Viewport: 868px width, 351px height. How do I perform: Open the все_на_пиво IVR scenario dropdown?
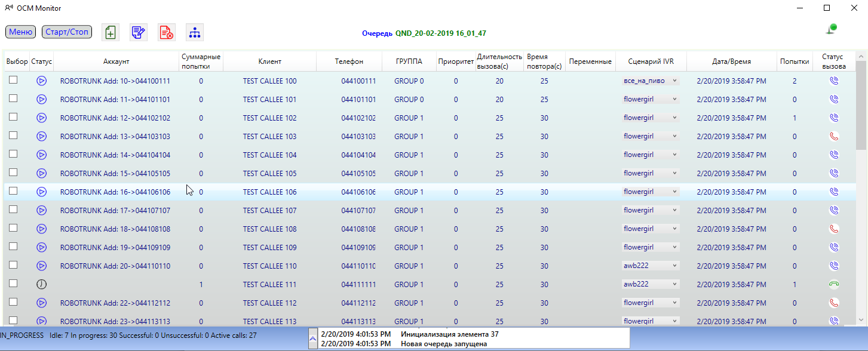pos(674,81)
